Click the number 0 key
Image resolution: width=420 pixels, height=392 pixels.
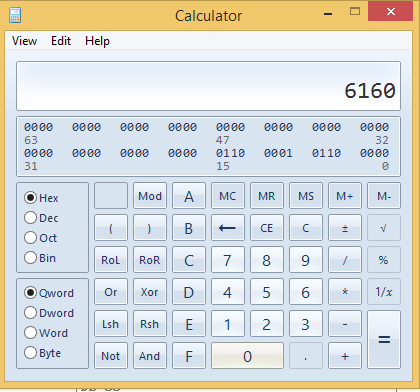(247, 356)
